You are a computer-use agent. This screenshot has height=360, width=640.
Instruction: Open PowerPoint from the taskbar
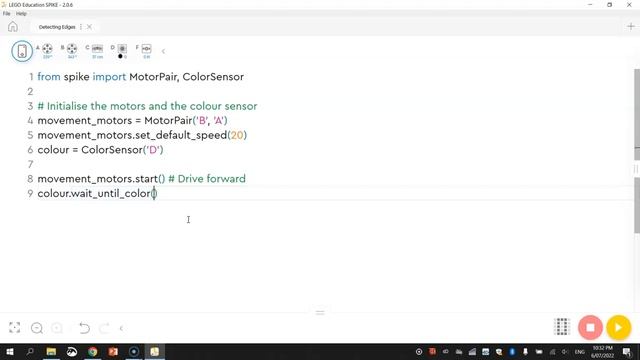pyautogui.click(x=113, y=352)
